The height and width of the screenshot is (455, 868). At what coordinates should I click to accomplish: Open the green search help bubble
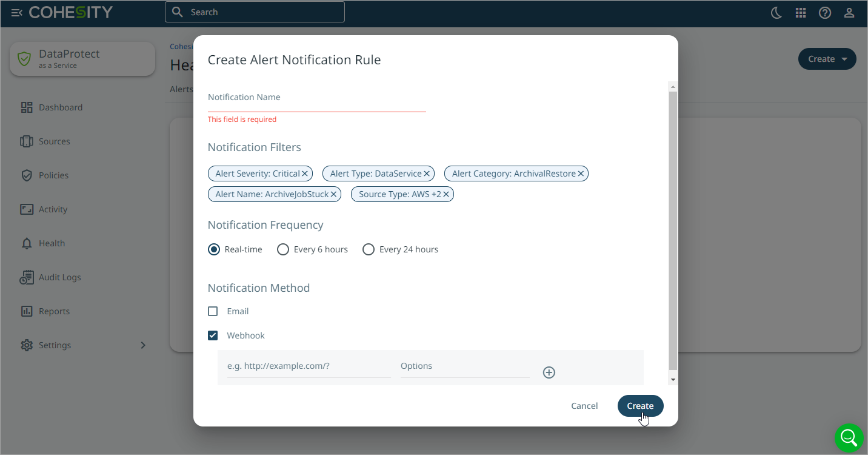[x=849, y=437]
